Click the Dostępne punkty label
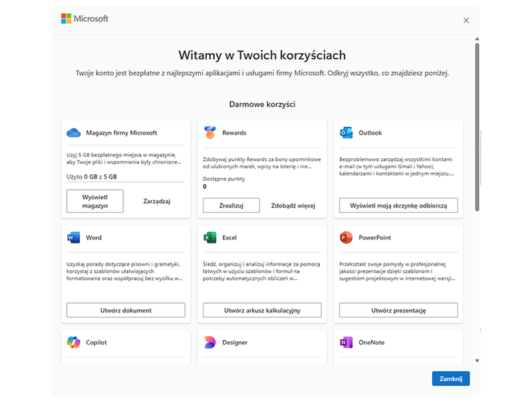The width and height of the screenshot is (532, 403). [x=224, y=179]
